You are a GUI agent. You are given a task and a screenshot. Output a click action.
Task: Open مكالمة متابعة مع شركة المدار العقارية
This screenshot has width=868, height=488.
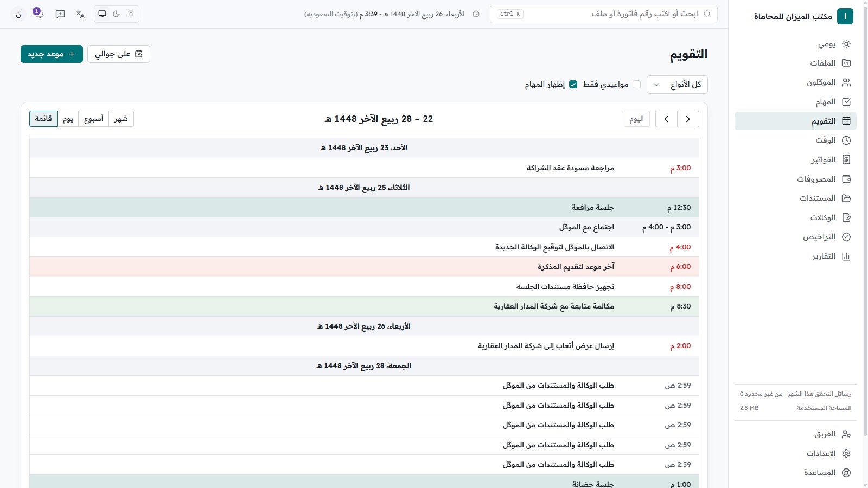coord(364,306)
